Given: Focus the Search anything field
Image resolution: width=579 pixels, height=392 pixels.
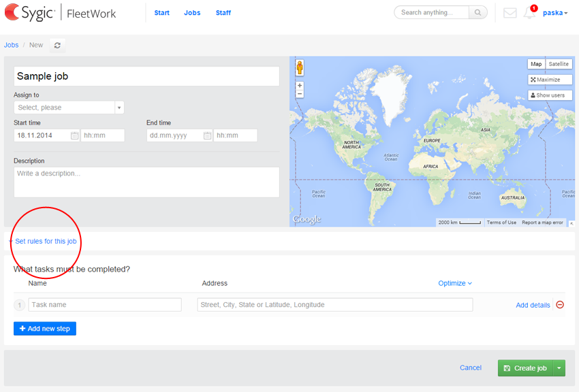Looking at the screenshot, I should pyautogui.click(x=432, y=12).
